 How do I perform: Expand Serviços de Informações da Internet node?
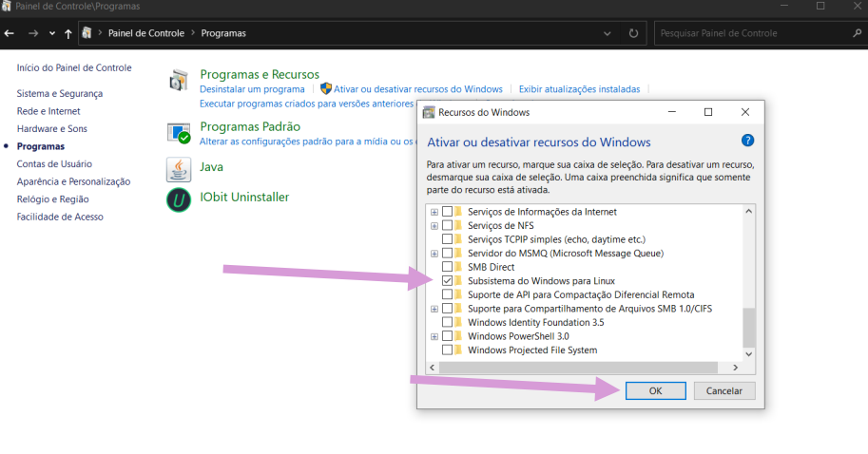(434, 212)
